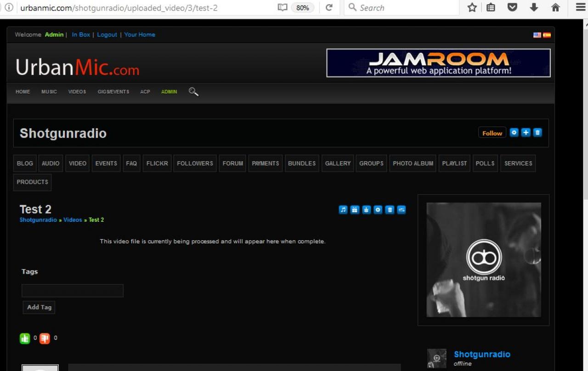Open the PHOTO ALBUM profile tab
This screenshot has width=588, height=371.
413,163
